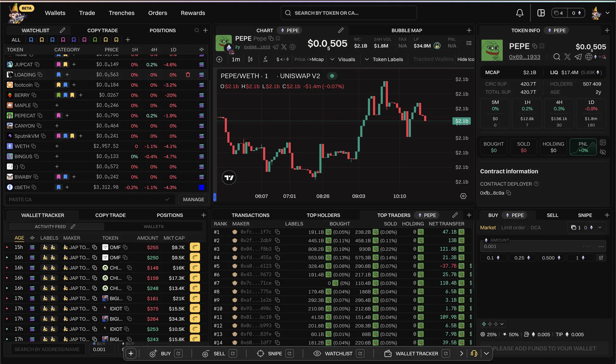Screen dimensions: 616x364
Task: Open the wallet selector in the Buy panel
Action: click(587, 228)
